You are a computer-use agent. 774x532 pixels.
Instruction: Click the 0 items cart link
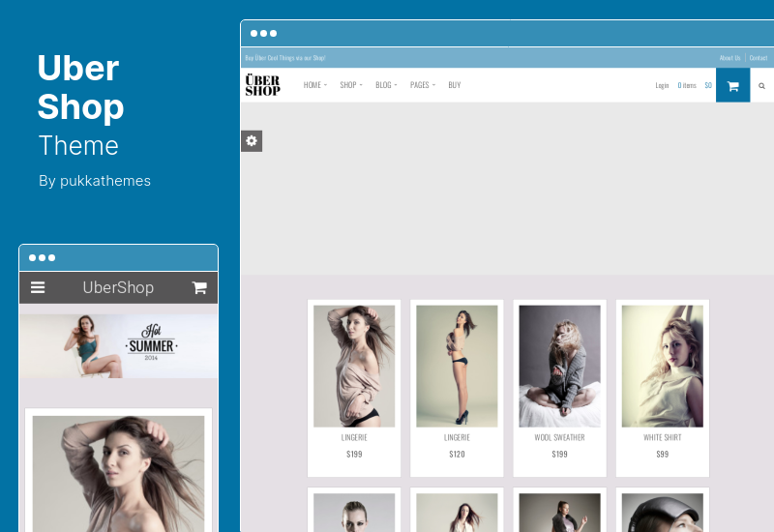pos(687,85)
